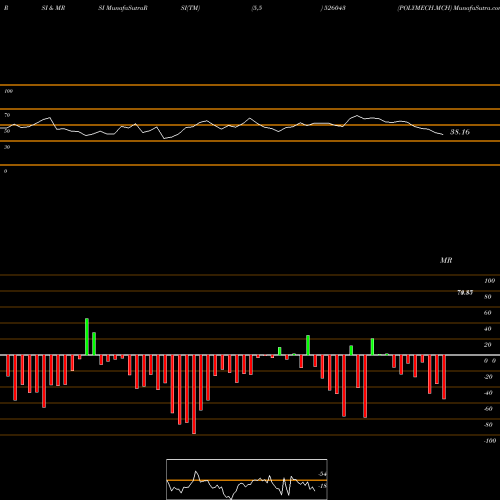Viewport: 500px width, 500px height.
Task: Click the MR panel title label
Action: (446, 260)
